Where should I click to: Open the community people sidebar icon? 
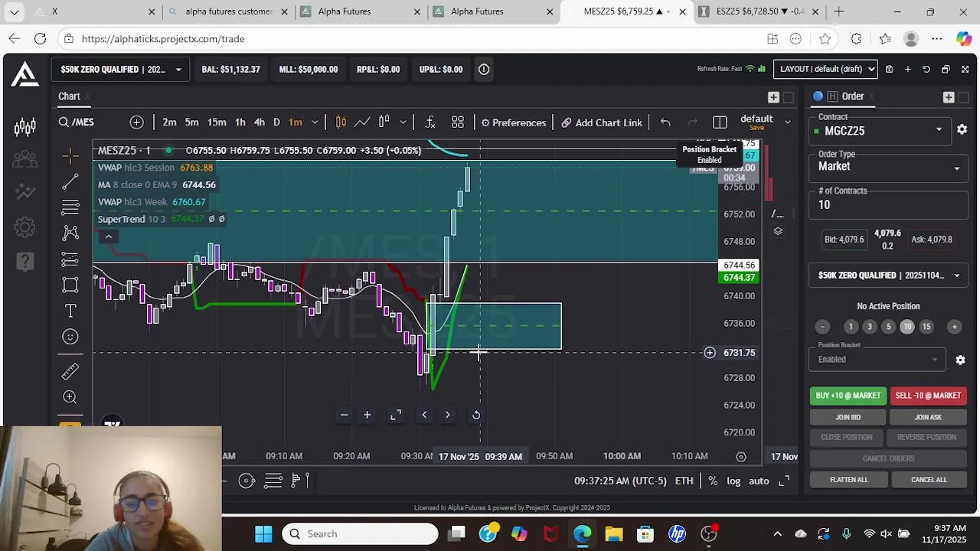[x=24, y=159]
